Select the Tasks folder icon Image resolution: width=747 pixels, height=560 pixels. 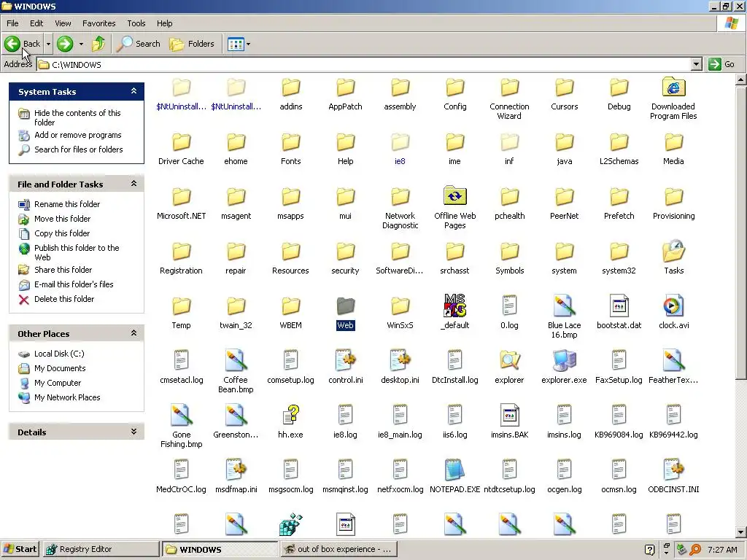pyautogui.click(x=673, y=251)
